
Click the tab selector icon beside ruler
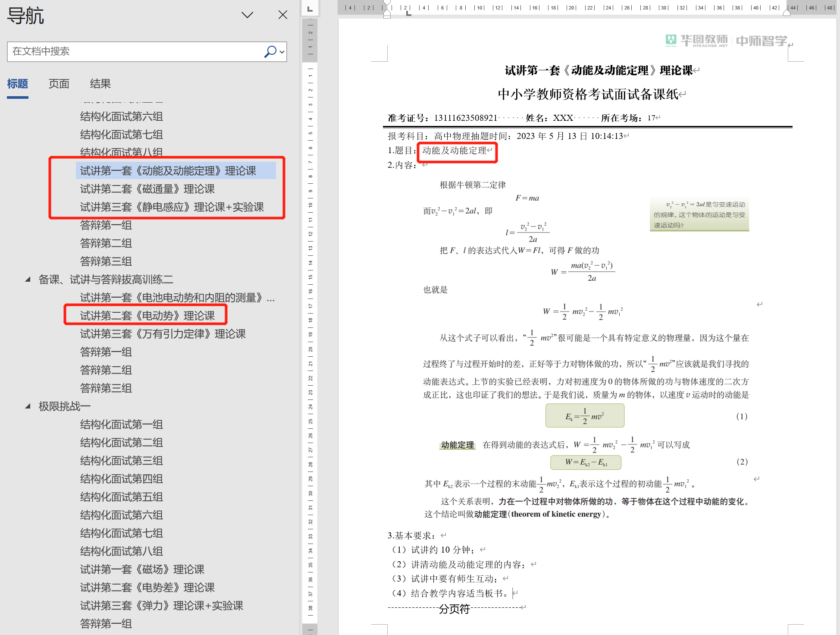click(x=310, y=9)
